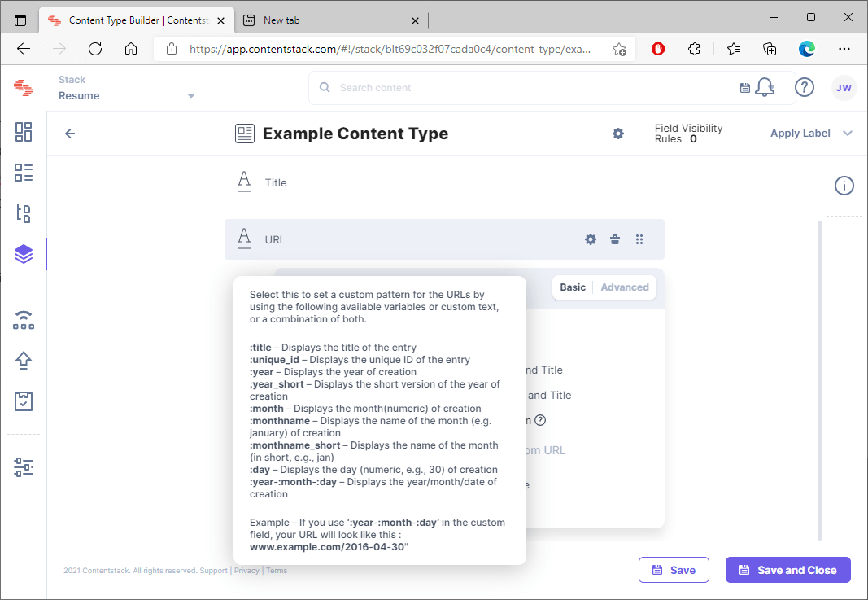This screenshot has height=600, width=868.
Task: Click the Save button
Action: pyautogui.click(x=674, y=570)
